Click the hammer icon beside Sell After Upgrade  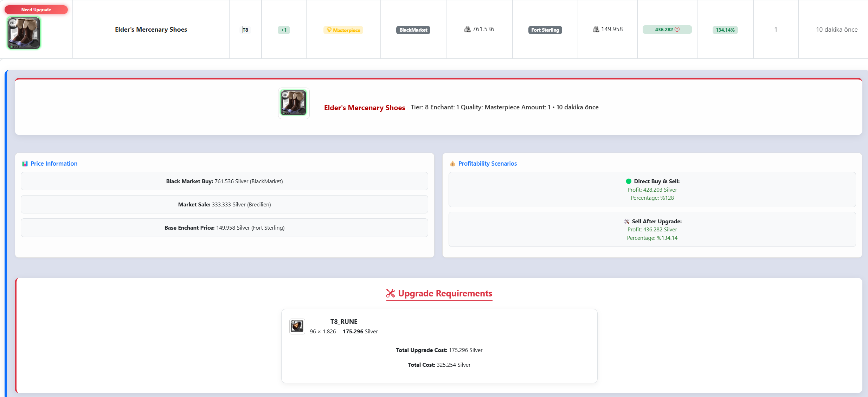click(x=626, y=222)
